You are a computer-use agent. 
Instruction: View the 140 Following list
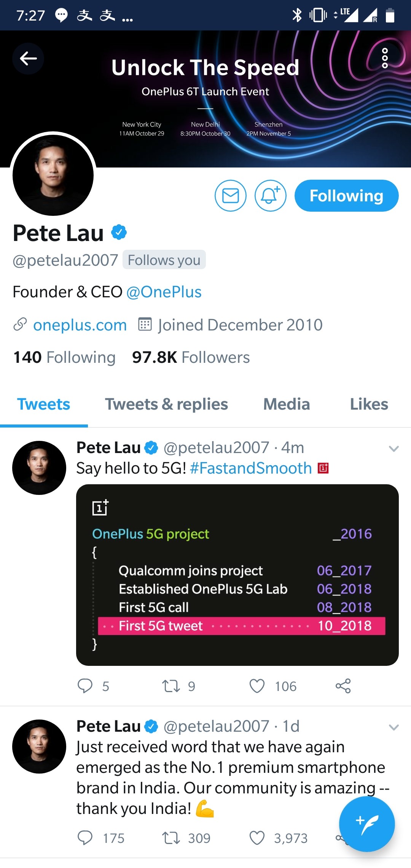[x=65, y=357]
